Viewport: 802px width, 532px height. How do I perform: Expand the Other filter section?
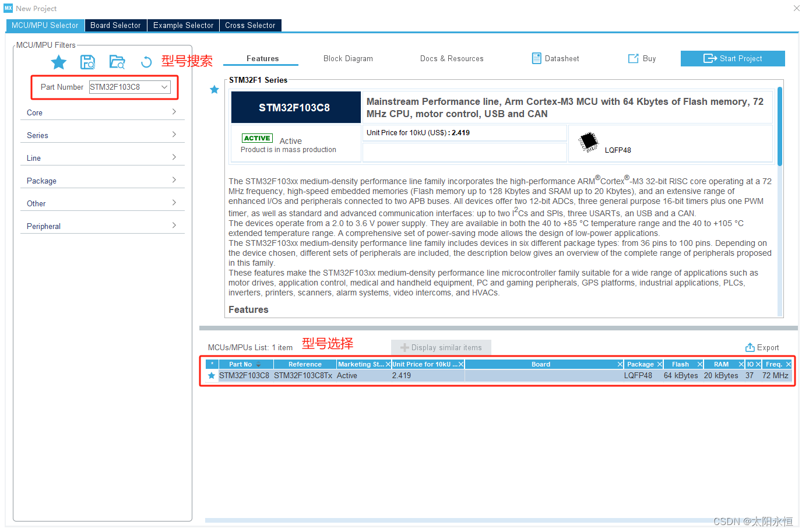pos(102,203)
